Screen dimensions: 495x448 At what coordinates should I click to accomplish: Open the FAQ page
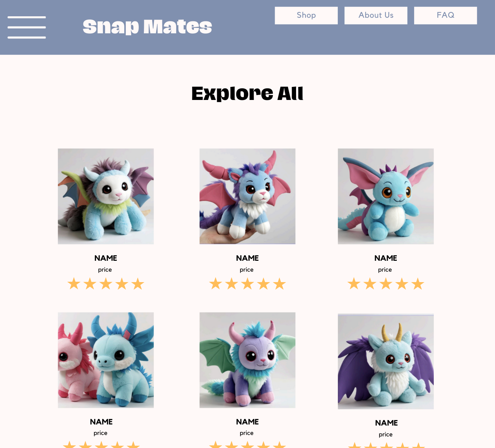445,15
